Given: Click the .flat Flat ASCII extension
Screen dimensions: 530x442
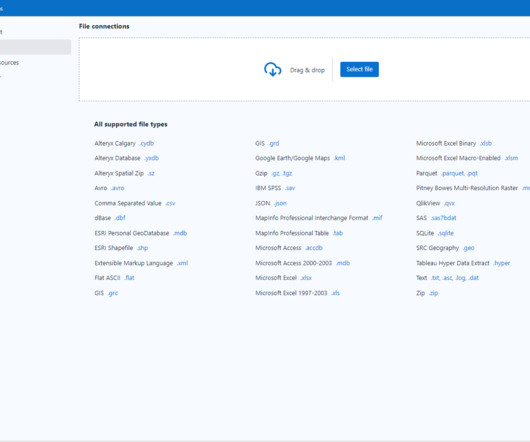Looking at the screenshot, I should pos(129,278).
